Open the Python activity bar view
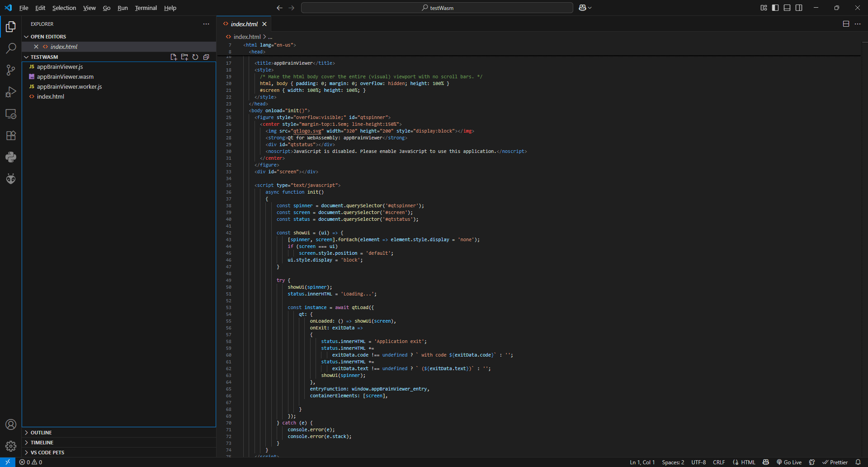Screen dimensions: 868x467 click(x=11, y=157)
